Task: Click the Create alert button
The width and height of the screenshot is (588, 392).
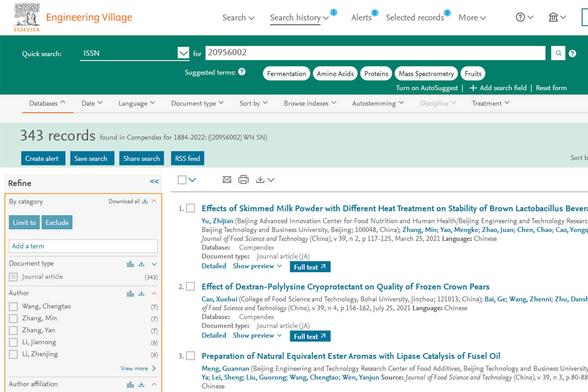Action: 42,158
